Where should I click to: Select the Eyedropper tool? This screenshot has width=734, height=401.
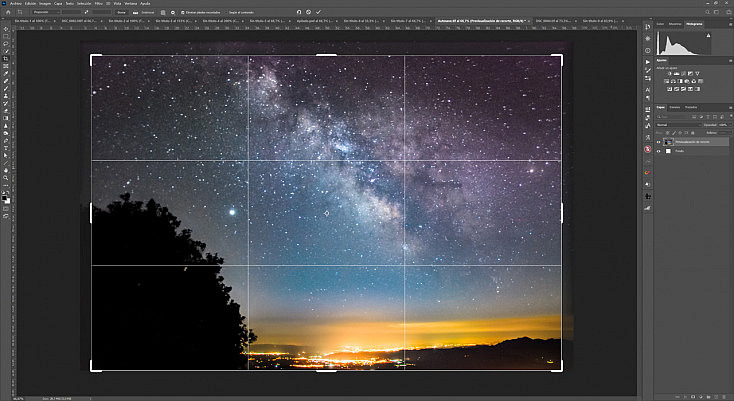6,73
